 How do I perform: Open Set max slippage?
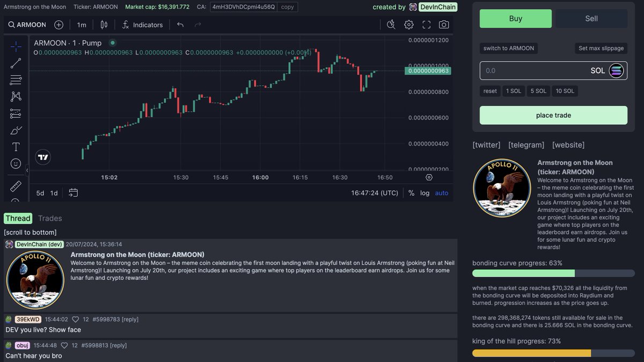[x=601, y=48]
